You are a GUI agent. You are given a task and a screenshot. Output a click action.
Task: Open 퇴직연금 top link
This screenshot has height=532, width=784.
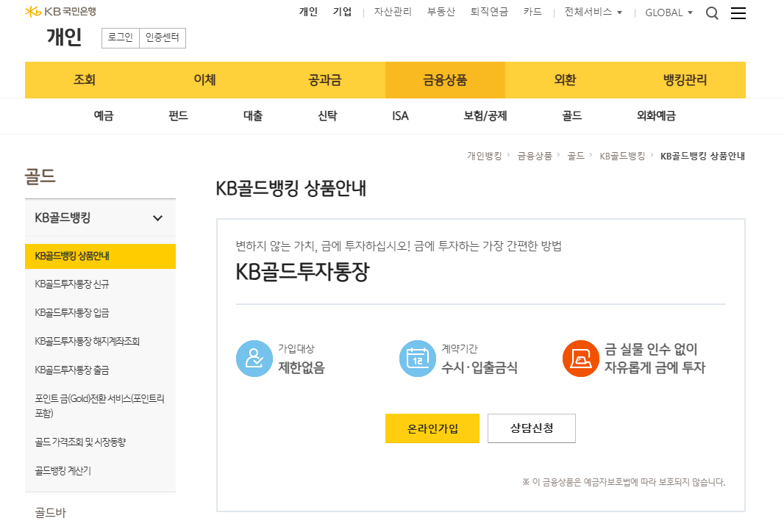click(x=489, y=12)
